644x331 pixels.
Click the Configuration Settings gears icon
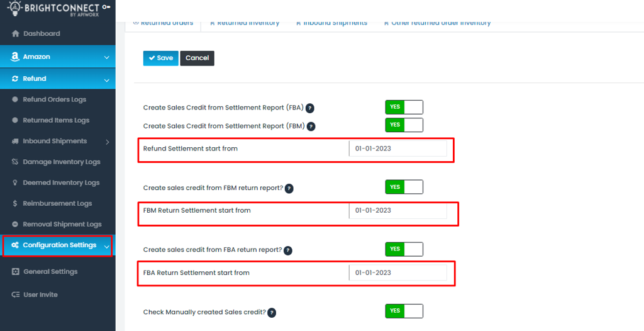(x=15, y=245)
